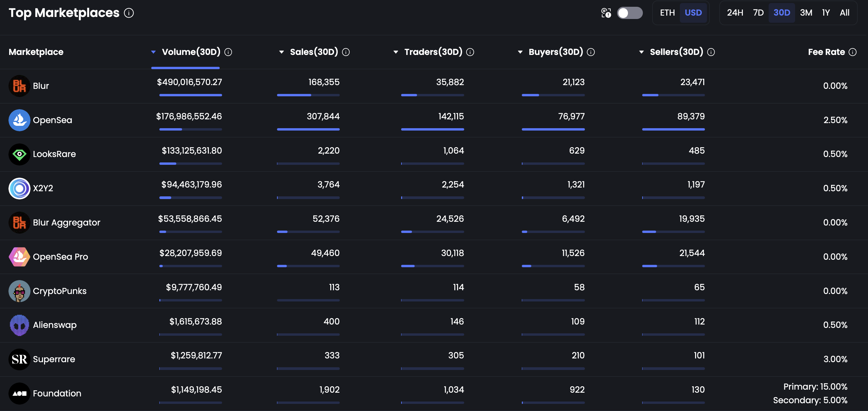Screen dimensions: 868x411
Task: Select USD currency option
Action: pyautogui.click(x=693, y=13)
